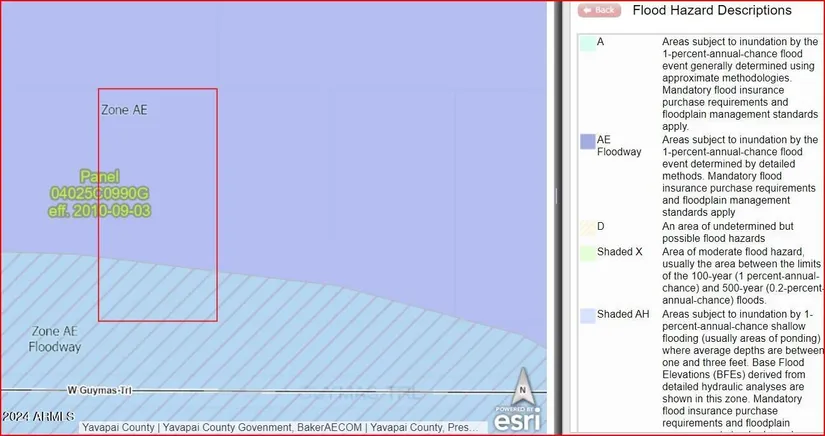Click the north arrow compass icon
This screenshot has height=436, width=825.
pos(521,384)
